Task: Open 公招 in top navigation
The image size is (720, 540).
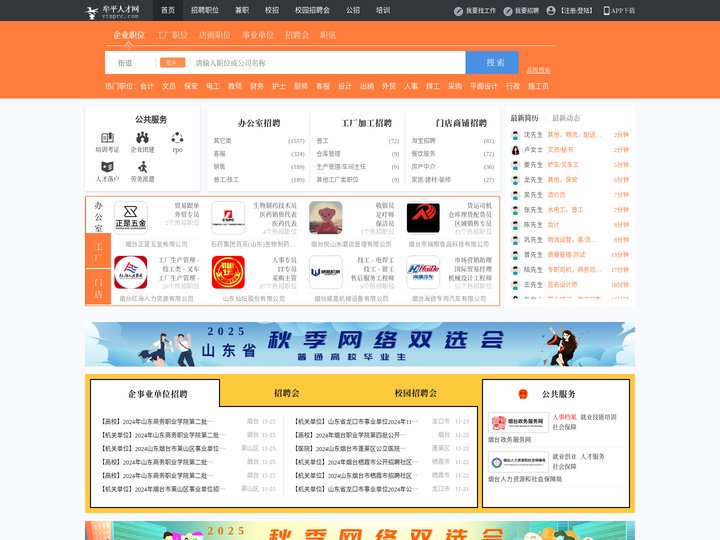Action: pos(353,10)
